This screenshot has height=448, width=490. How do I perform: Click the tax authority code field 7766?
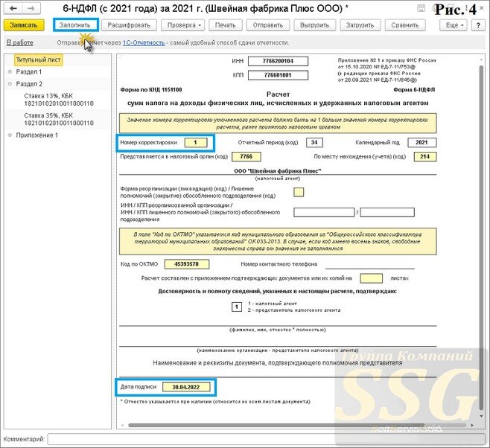[246, 156]
